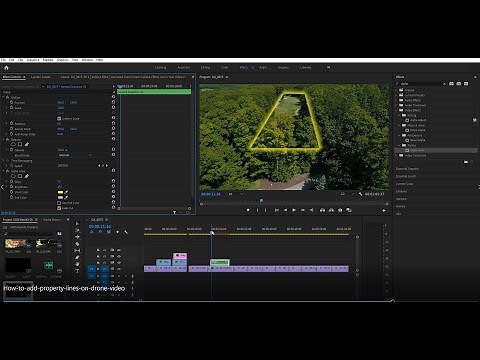The image size is (480, 360).
Task: Switch to the Audio workspace
Action: point(263,67)
